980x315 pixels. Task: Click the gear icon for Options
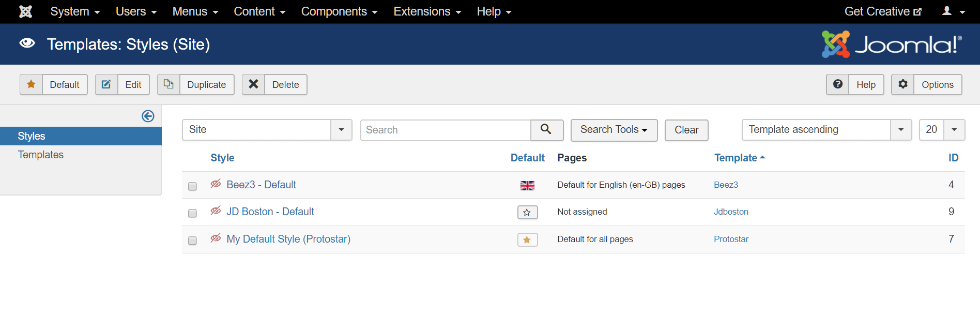pyautogui.click(x=903, y=84)
